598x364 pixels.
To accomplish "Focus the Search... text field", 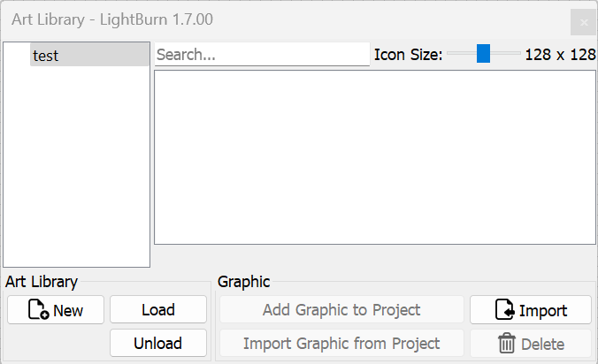I will tap(262, 55).
